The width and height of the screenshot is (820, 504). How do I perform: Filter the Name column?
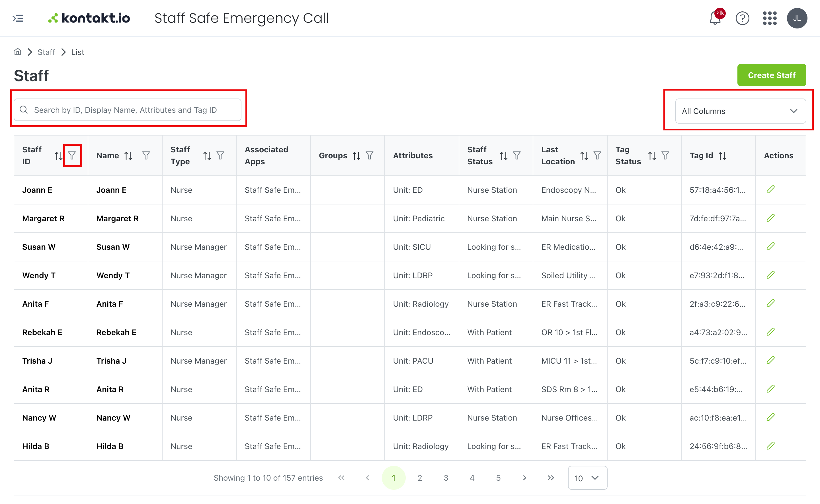coord(146,156)
